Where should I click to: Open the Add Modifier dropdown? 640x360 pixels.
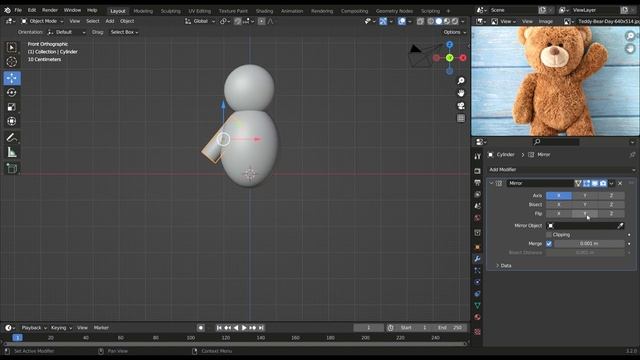[562, 170]
